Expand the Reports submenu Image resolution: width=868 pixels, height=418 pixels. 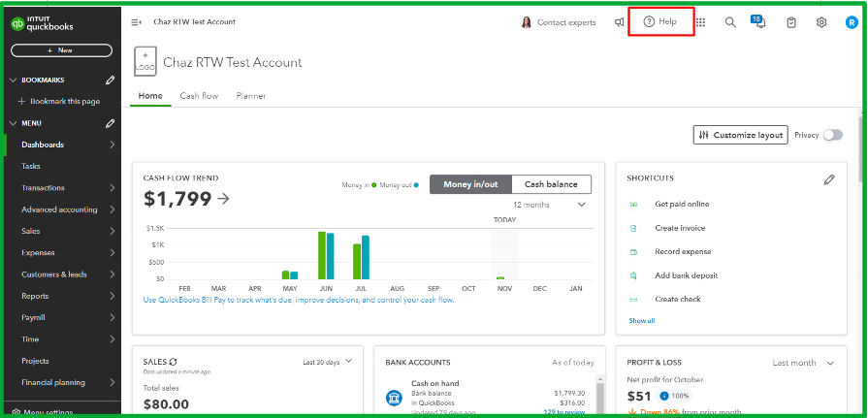pos(113,296)
